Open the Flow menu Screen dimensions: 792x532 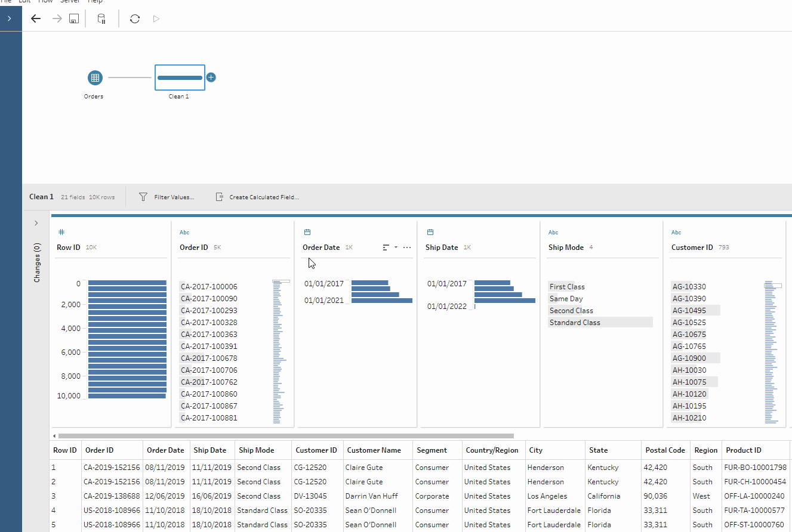45,2
